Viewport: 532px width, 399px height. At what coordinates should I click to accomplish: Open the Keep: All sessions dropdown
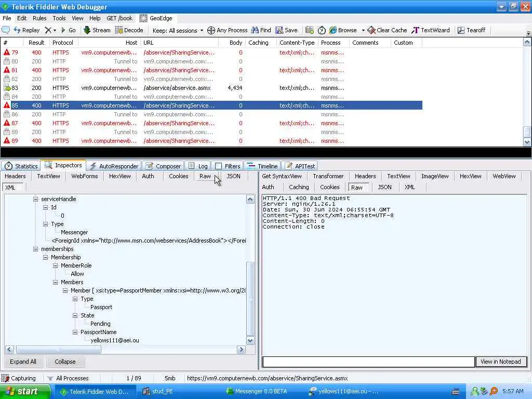pos(178,31)
